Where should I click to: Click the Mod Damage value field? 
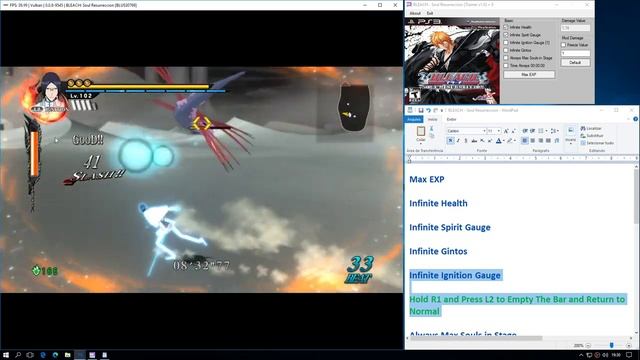(575, 53)
